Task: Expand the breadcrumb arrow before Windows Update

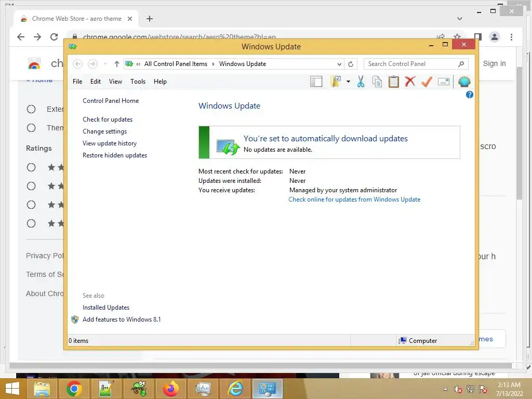Action: [214, 64]
